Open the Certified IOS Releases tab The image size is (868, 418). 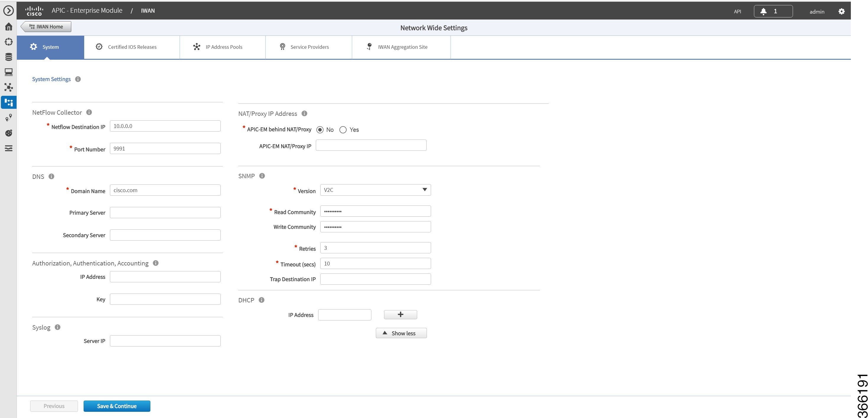coord(132,47)
